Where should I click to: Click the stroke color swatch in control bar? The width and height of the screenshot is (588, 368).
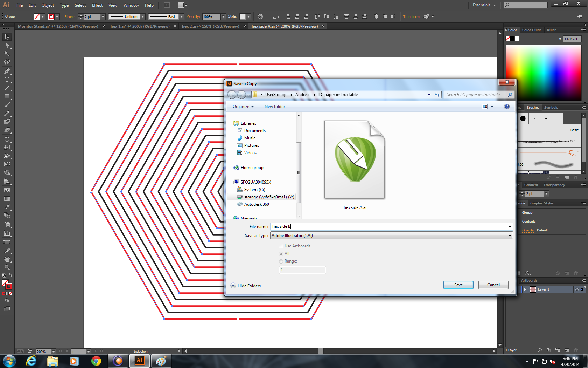[51, 16]
